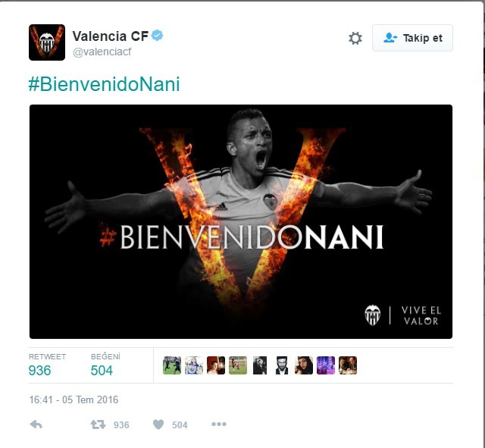Click the last liker avatar thumbnail
Viewport: 485px width, 448px height.
coord(348,365)
